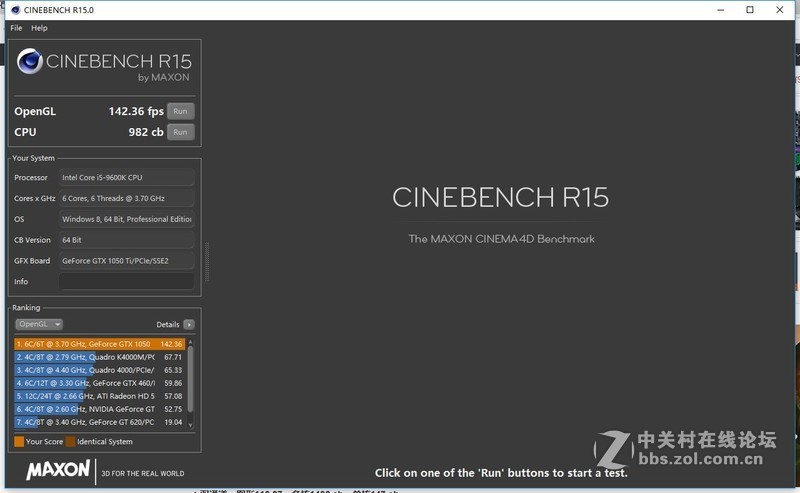Open the File menu
The height and width of the screenshot is (493, 800).
tap(16, 28)
